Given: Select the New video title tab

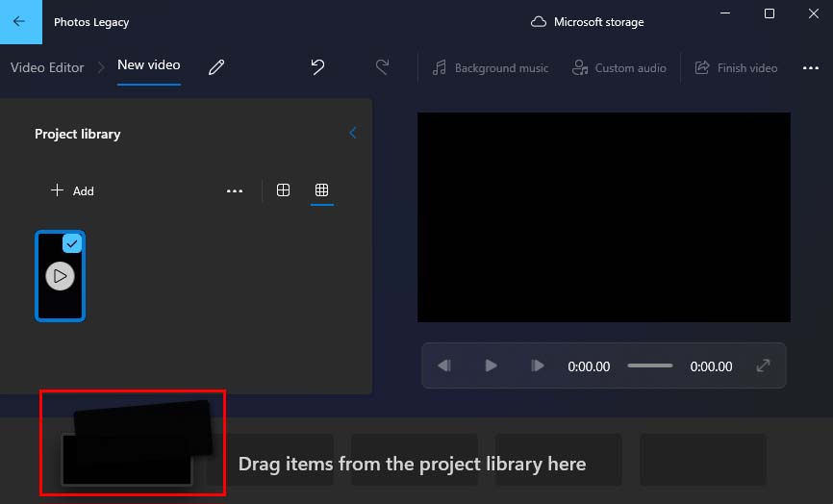Looking at the screenshot, I should coord(149,65).
